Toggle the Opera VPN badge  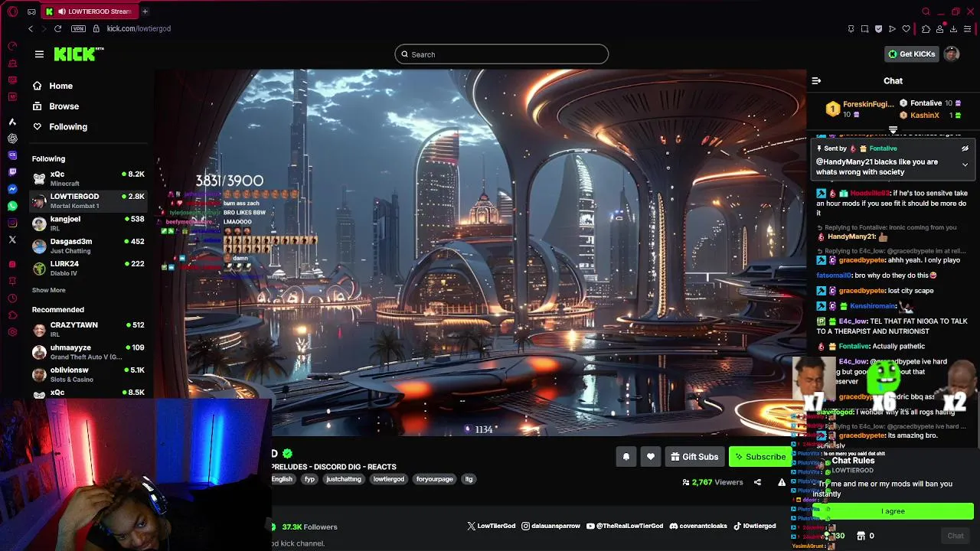coord(78,28)
